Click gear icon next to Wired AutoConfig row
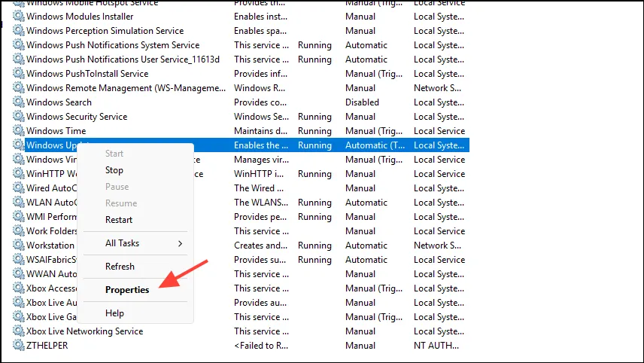Image resolution: width=644 pixels, height=363 pixels. coord(19,188)
